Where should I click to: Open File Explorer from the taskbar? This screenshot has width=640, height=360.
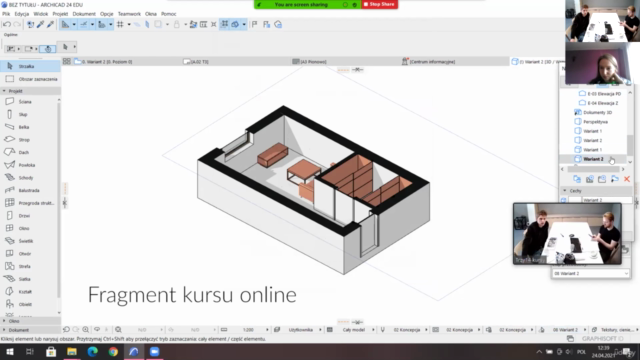(72, 351)
